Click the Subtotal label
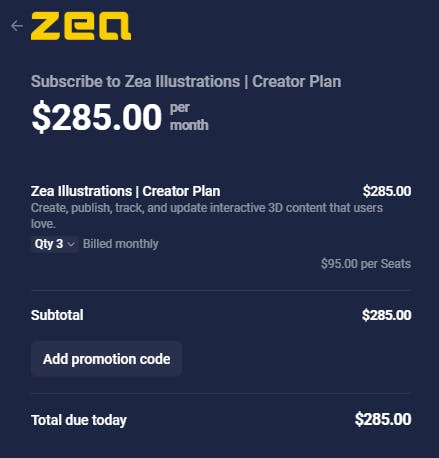The image size is (439, 458). tap(57, 315)
